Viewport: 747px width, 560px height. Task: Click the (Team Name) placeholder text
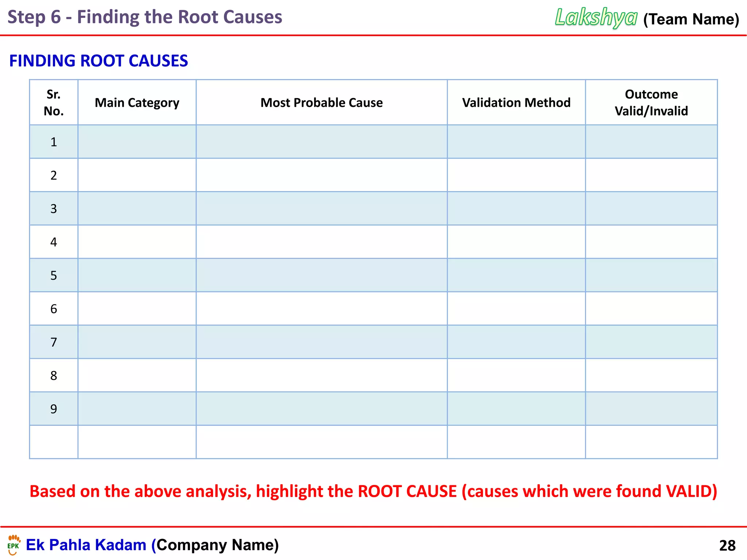(691, 19)
